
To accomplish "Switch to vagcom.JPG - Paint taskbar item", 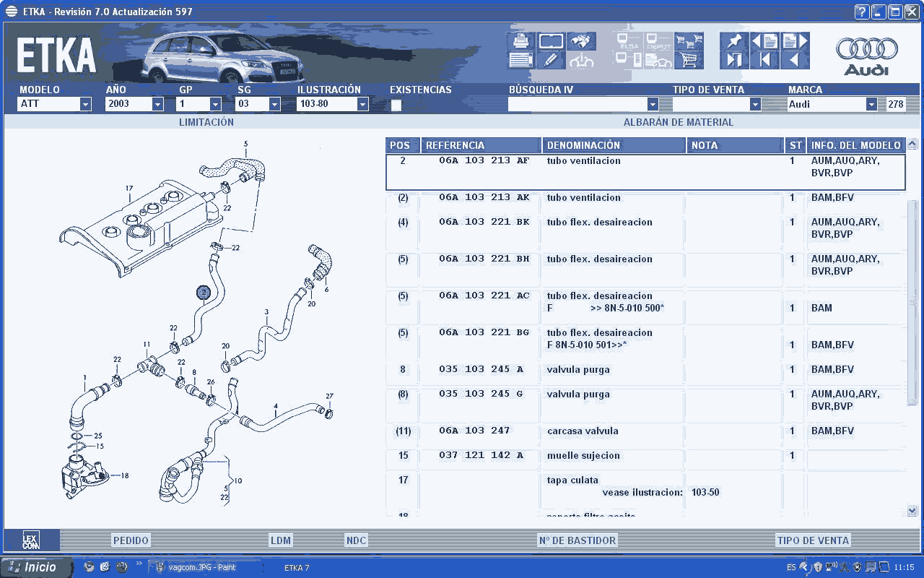I will pyautogui.click(x=205, y=567).
